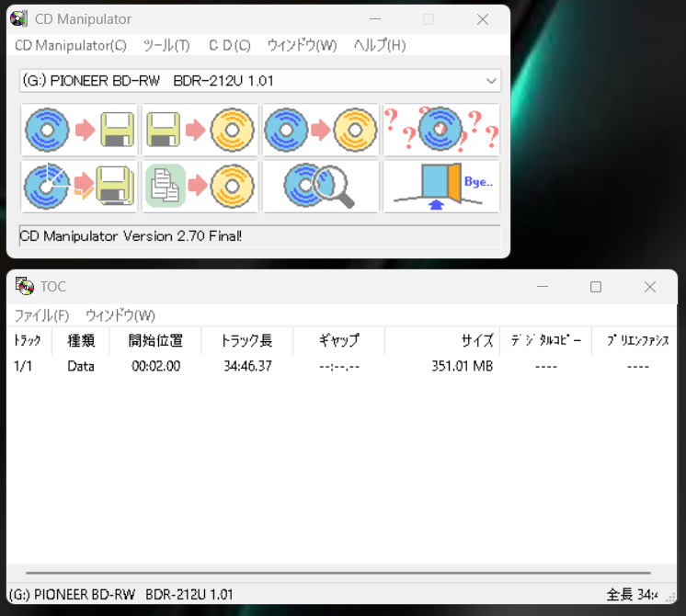Screen dimensions: 686x616
Task: Click the documents to CD icon
Action: point(200,187)
